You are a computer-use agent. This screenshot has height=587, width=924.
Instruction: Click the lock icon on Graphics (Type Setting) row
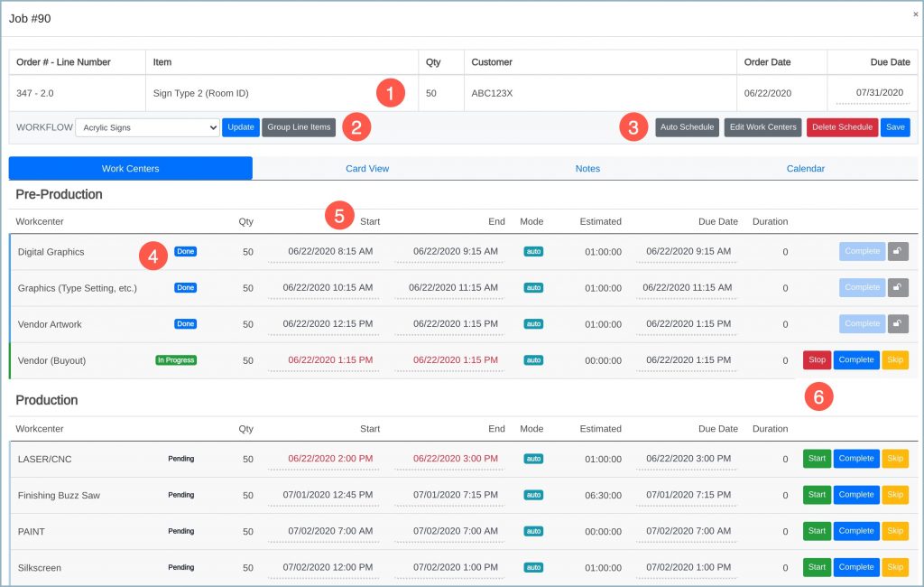point(898,287)
